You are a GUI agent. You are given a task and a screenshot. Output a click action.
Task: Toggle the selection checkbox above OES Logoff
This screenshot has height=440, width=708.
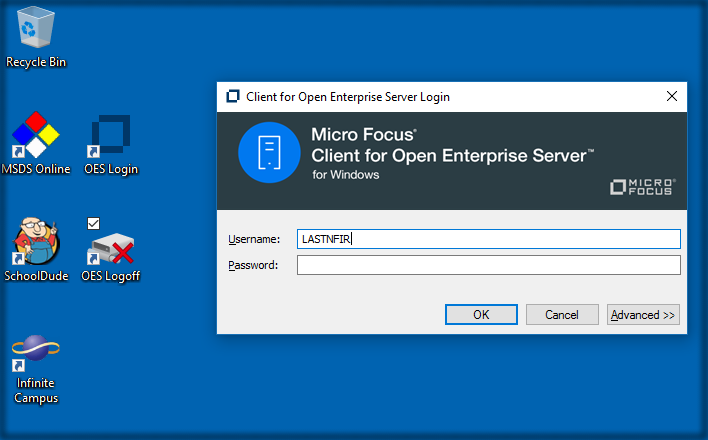93,222
